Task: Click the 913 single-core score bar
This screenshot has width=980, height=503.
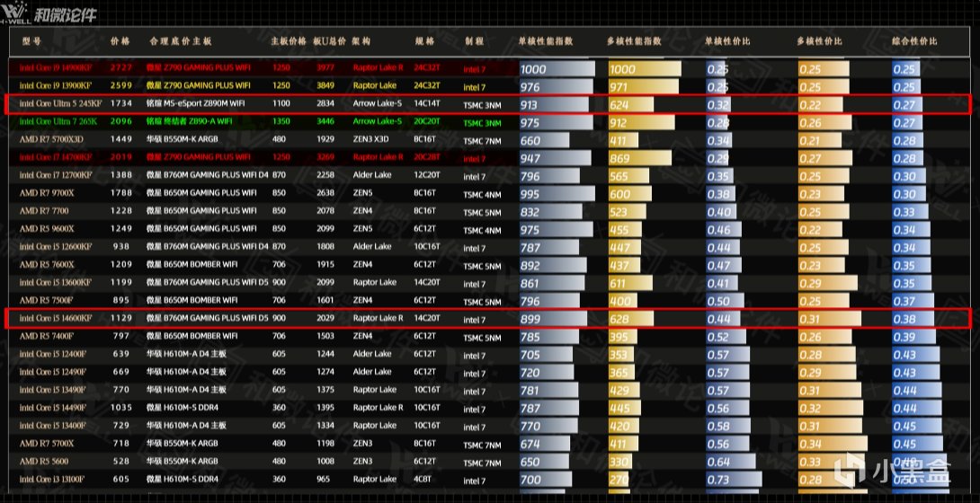Action: coord(554,105)
